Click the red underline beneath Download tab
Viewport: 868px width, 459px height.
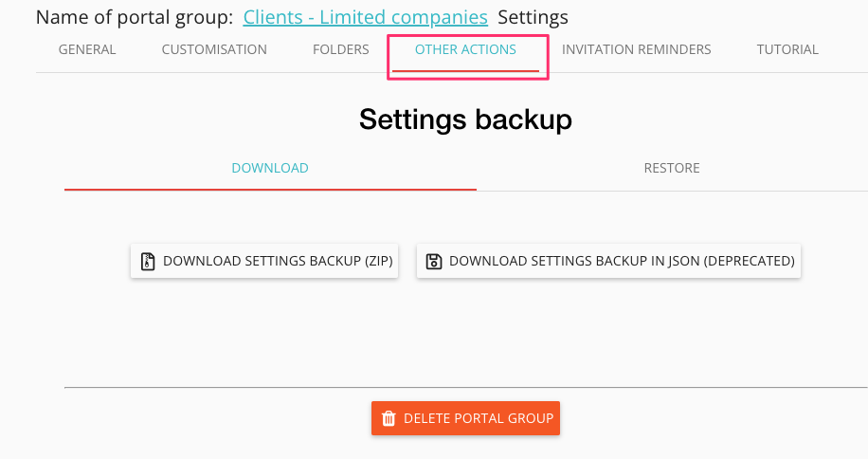point(270,190)
